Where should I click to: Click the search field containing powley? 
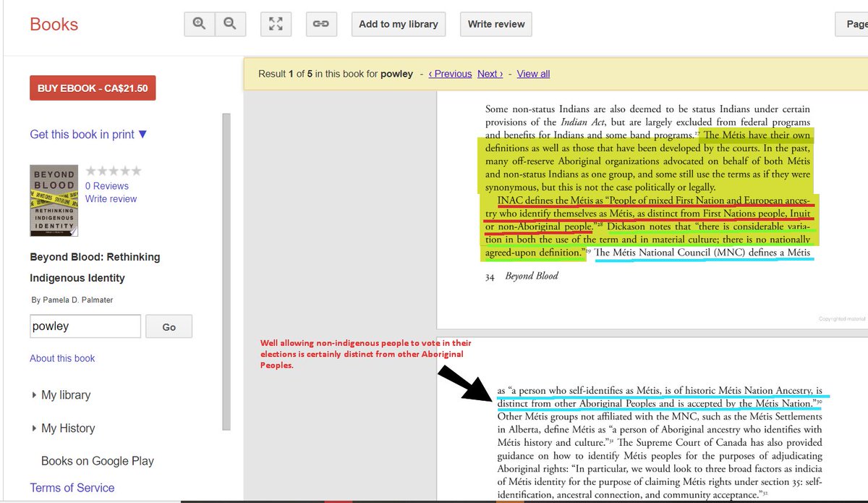pyautogui.click(x=85, y=326)
